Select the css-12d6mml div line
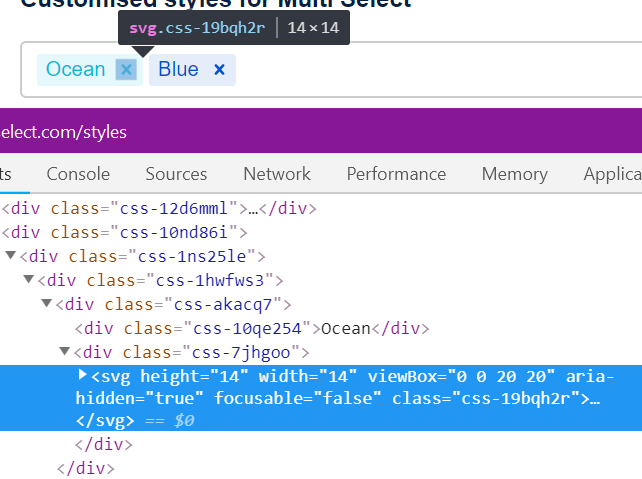 tap(159, 209)
